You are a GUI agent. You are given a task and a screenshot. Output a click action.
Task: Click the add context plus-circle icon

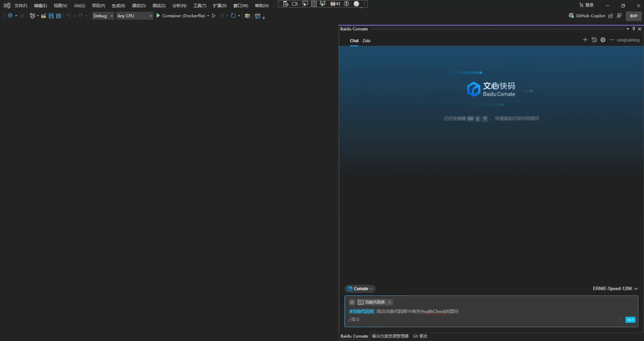point(352,302)
